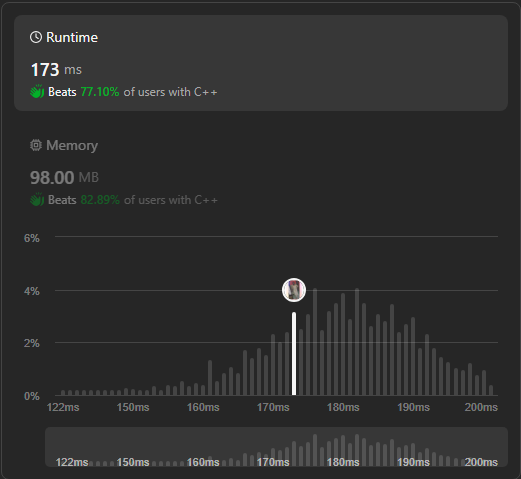Click the 180ms label in the overview strip
This screenshot has height=479, width=521.
click(x=343, y=462)
